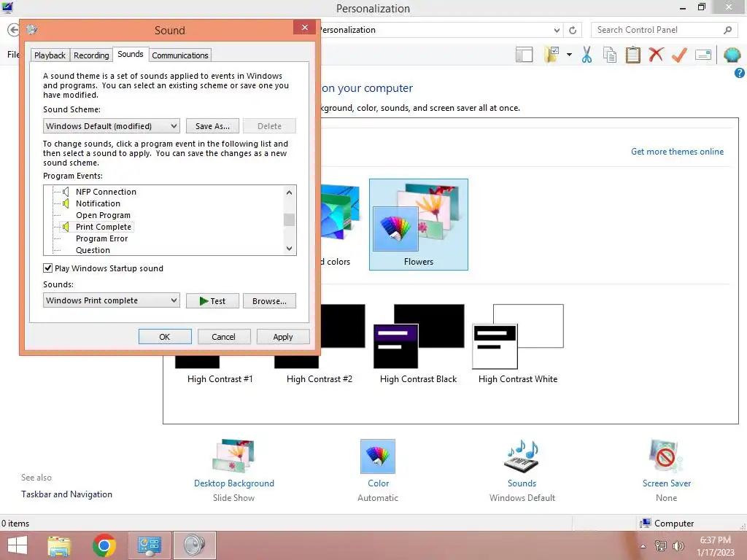Open File Explorer from the taskbar
Image resolution: width=747 pixels, height=560 pixels.
(x=60, y=545)
